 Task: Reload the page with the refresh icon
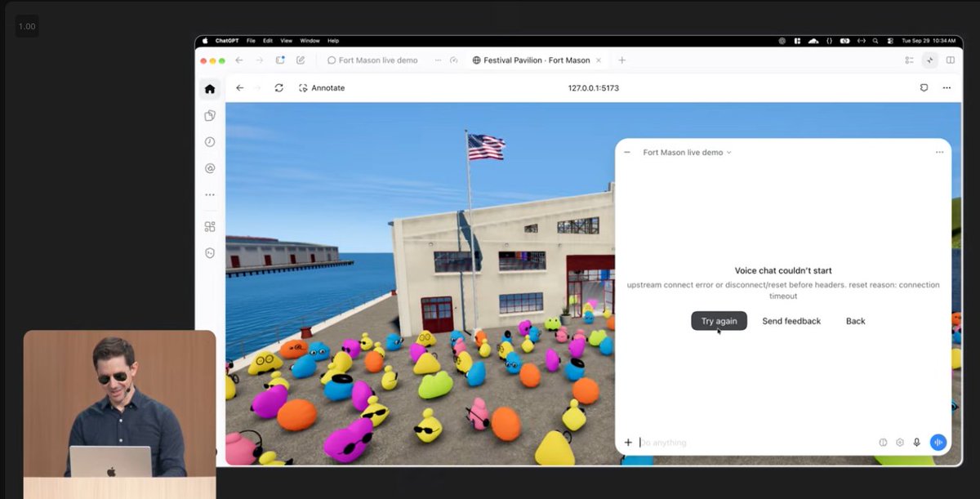279,87
